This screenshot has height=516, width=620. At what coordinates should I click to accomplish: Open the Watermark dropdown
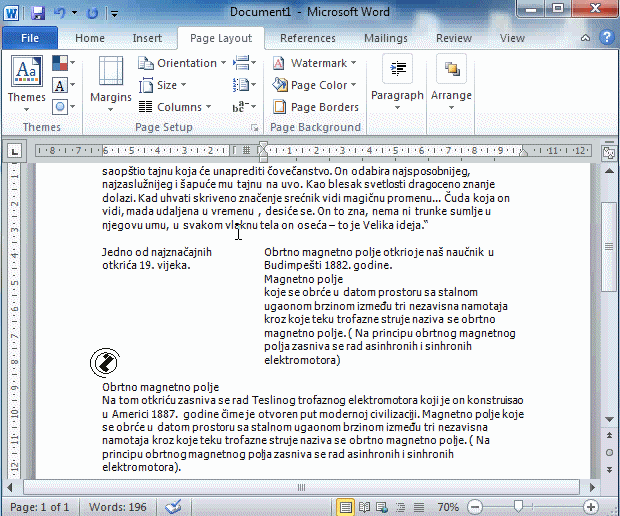[x=316, y=63]
